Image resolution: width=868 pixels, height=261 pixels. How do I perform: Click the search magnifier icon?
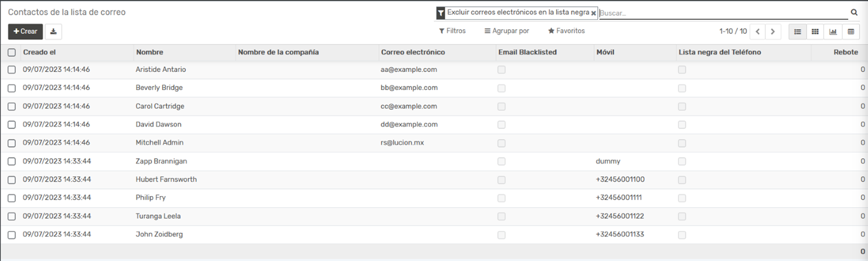click(x=855, y=12)
